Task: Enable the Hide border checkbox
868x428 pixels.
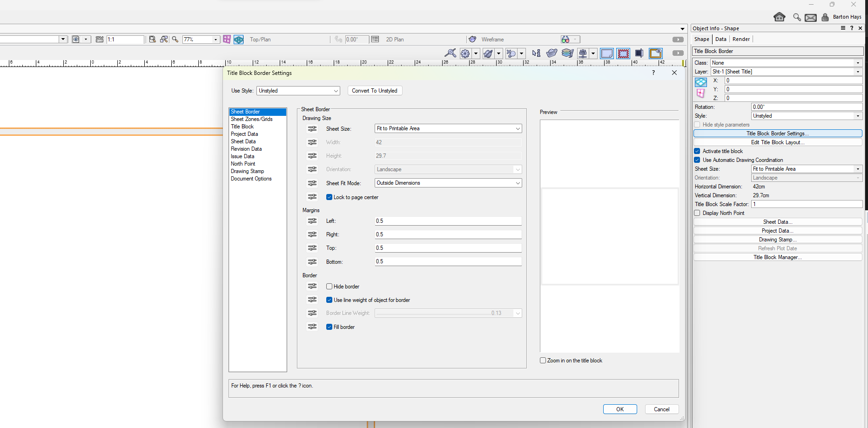Action: click(330, 287)
